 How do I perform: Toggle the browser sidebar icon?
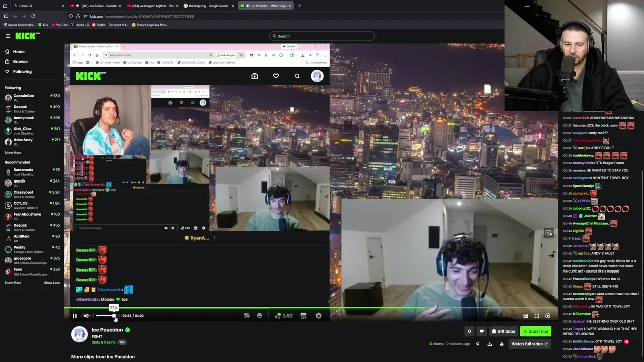click(x=6, y=16)
